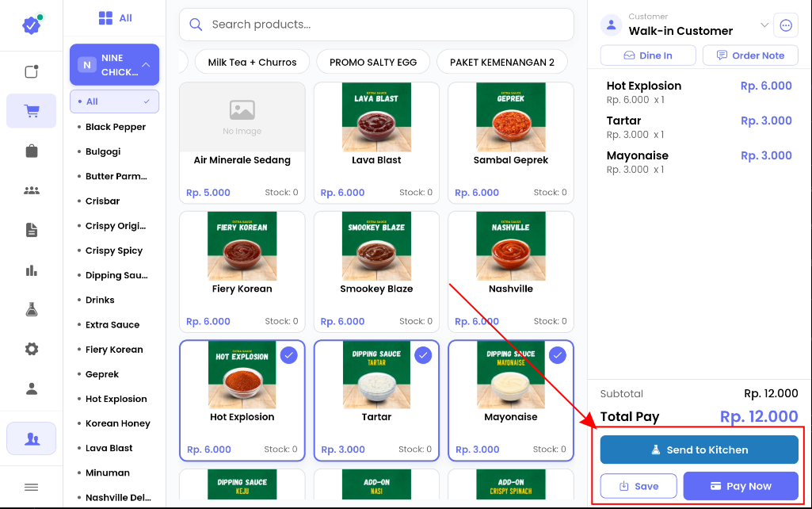
Task: Open the single user profile icon
Action: (x=32, y=388)
